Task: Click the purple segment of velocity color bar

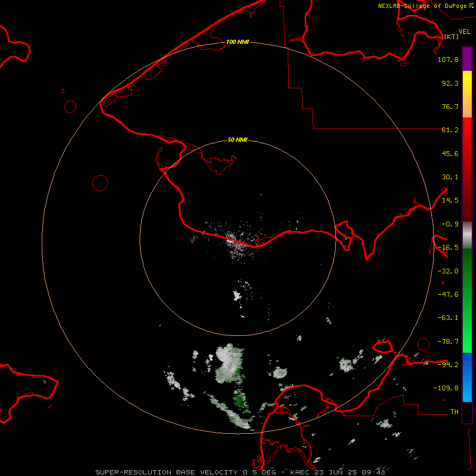Action: click(x=467, y=59)
